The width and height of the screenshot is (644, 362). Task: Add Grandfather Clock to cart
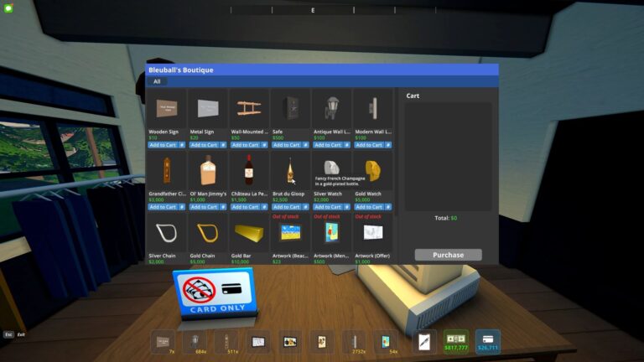[163, 207]
